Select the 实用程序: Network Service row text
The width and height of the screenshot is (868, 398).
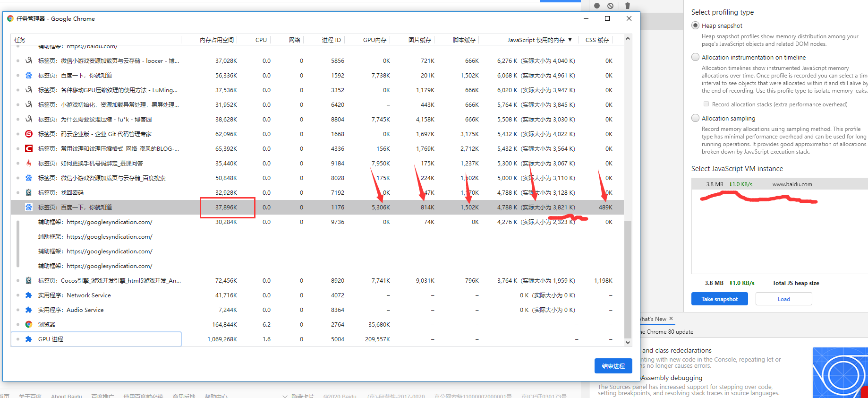coord(75,295)
